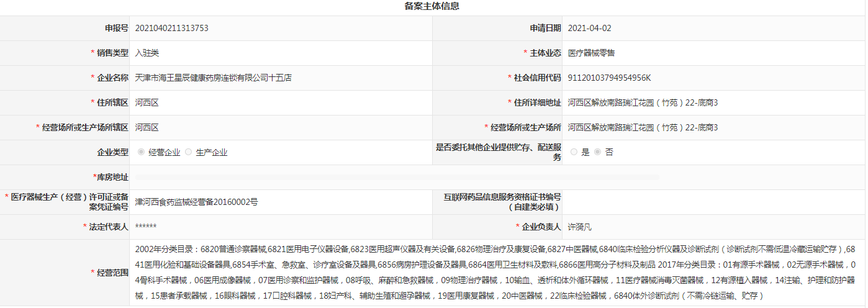Viewport: 868px width, 308px height.
Task: Select the 生产企业 radio button
Action: point(188,152)
